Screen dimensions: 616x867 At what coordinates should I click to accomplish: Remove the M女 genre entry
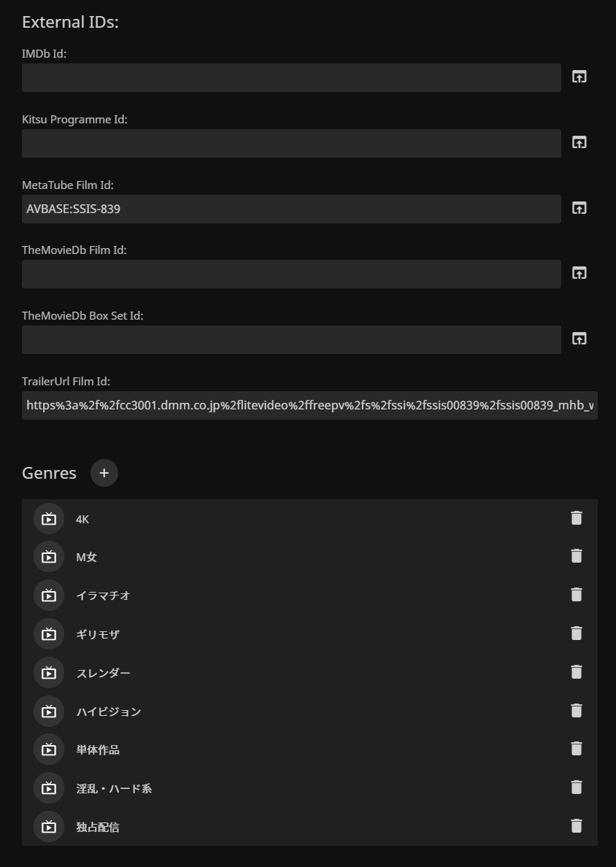coord(577,556)
